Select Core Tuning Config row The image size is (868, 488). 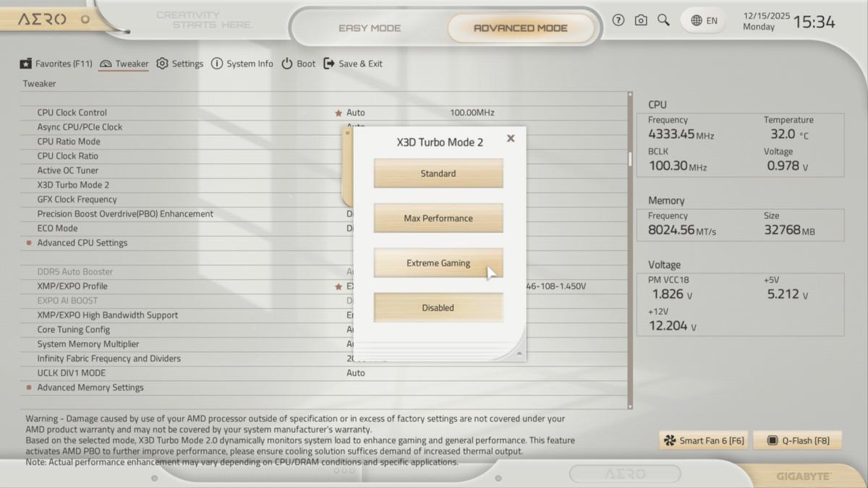click(324, 330)
